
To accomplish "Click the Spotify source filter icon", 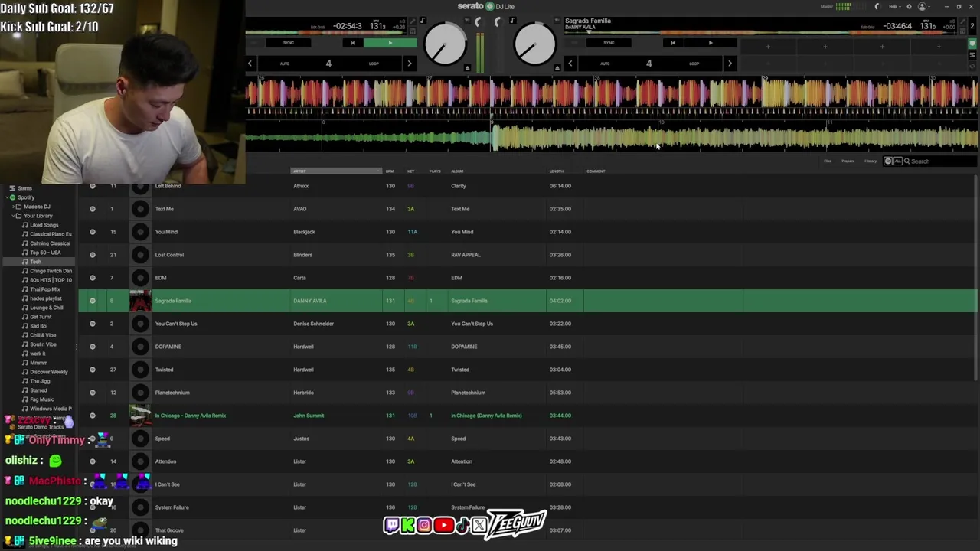I will pyautogui.click(x=888, y=161).
